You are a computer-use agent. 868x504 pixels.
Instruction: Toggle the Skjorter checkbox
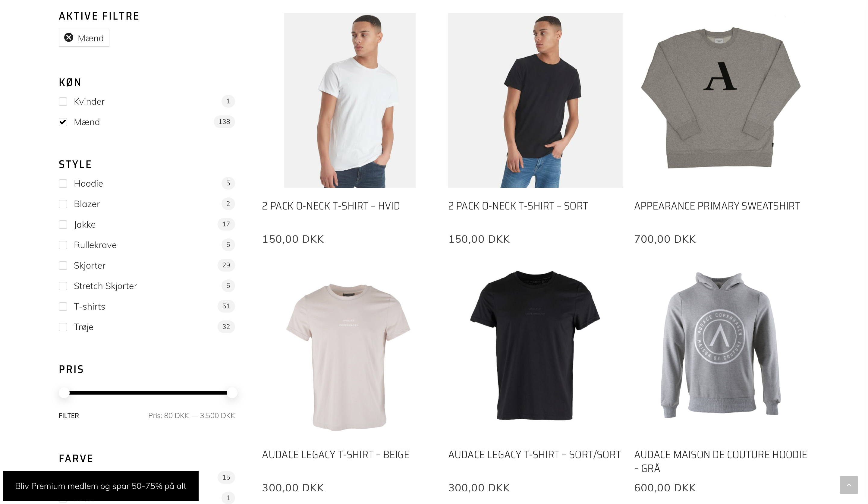(63, 266)
